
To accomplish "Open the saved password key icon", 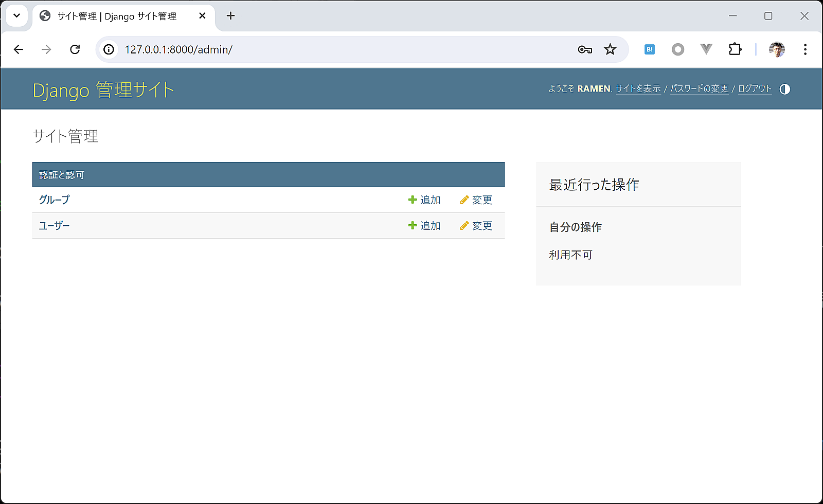I will 585,49.
